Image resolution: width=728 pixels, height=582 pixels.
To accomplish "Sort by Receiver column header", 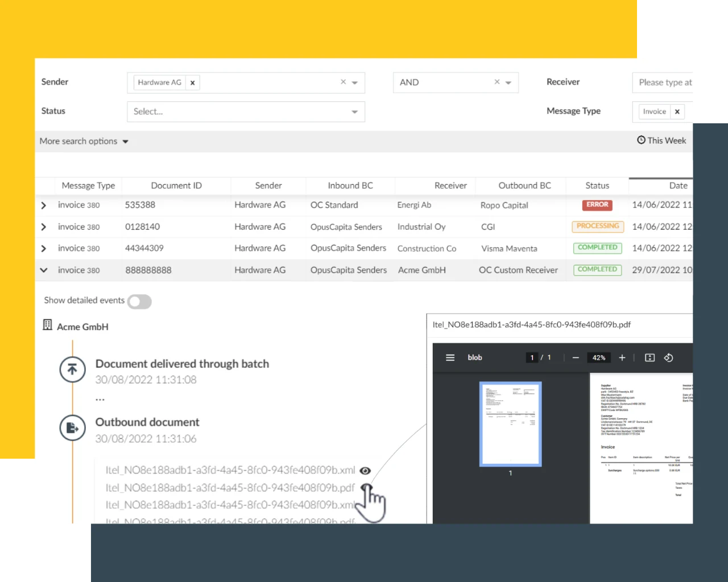I will [450, 186].
